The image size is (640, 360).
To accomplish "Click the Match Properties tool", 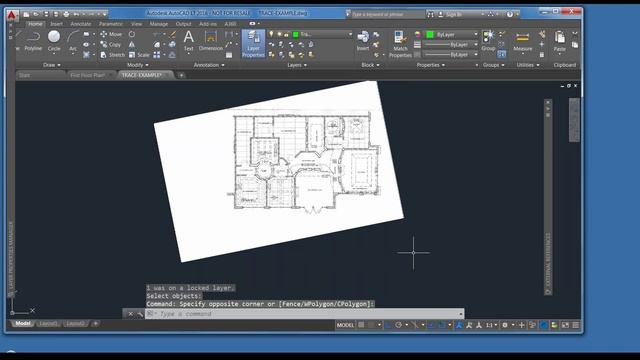I will 400,44.
